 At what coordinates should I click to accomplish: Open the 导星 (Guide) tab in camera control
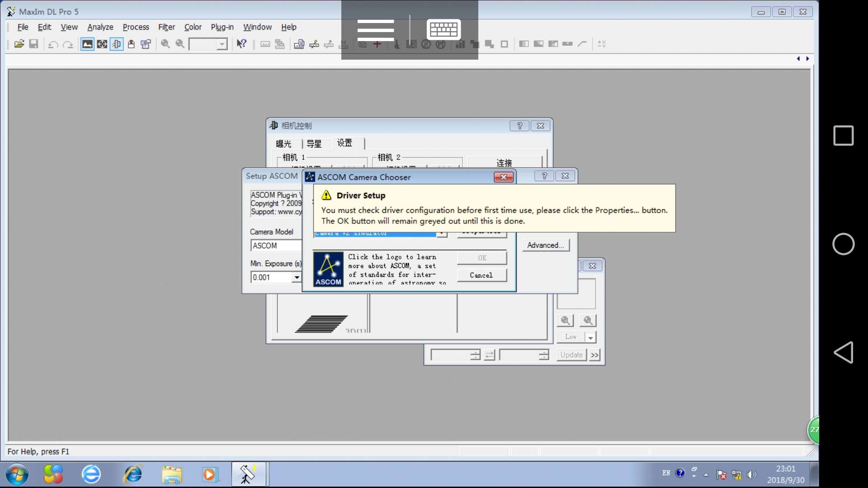click(x=314, y=143)
